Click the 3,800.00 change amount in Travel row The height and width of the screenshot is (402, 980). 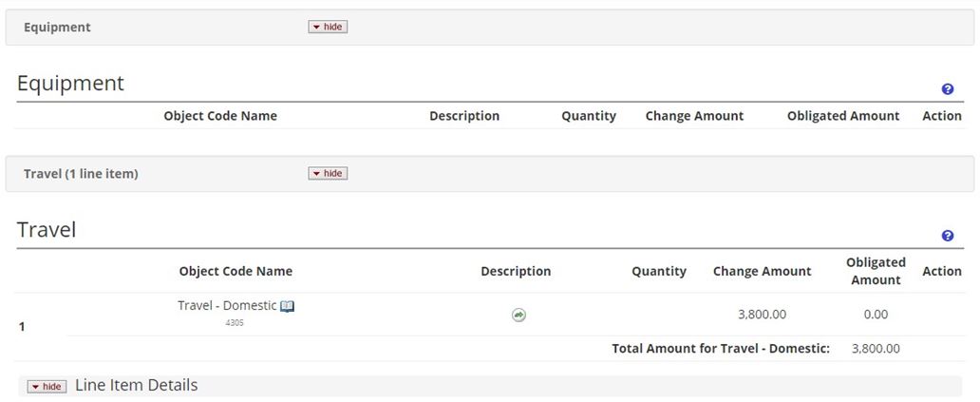coord(762,315)
